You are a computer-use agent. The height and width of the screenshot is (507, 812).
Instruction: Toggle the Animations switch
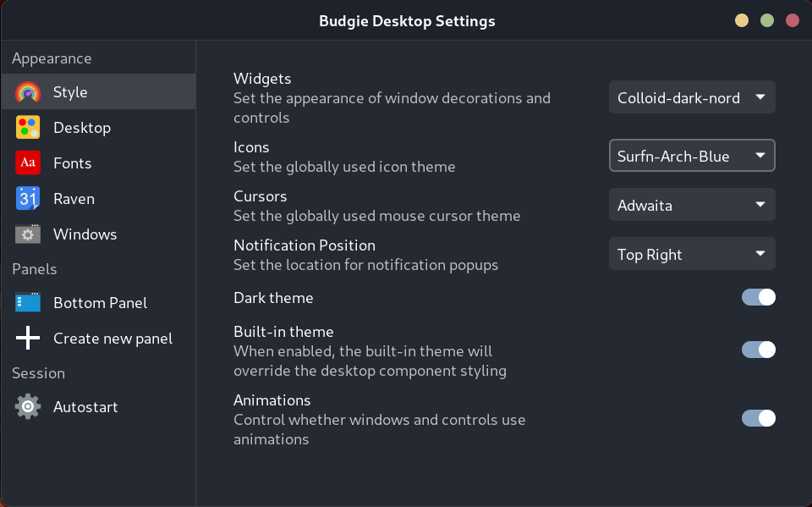point(758,418)
